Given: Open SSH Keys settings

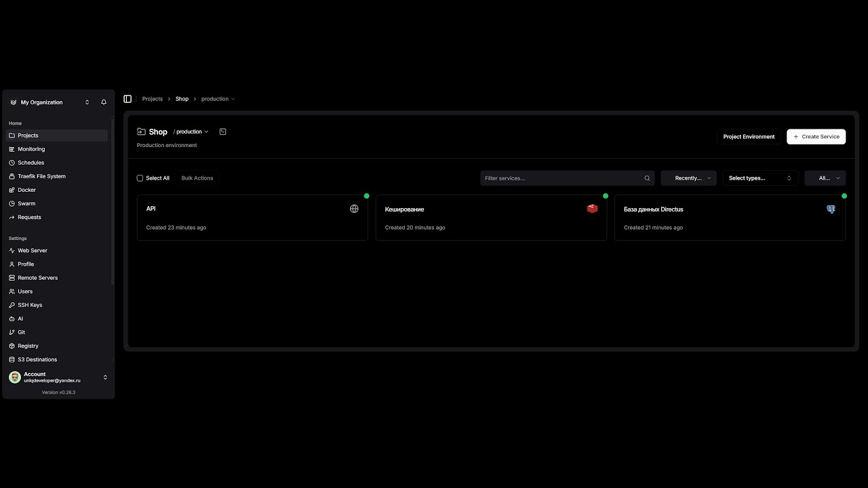Looking at the screenshot, I should (x=58, y=305).
